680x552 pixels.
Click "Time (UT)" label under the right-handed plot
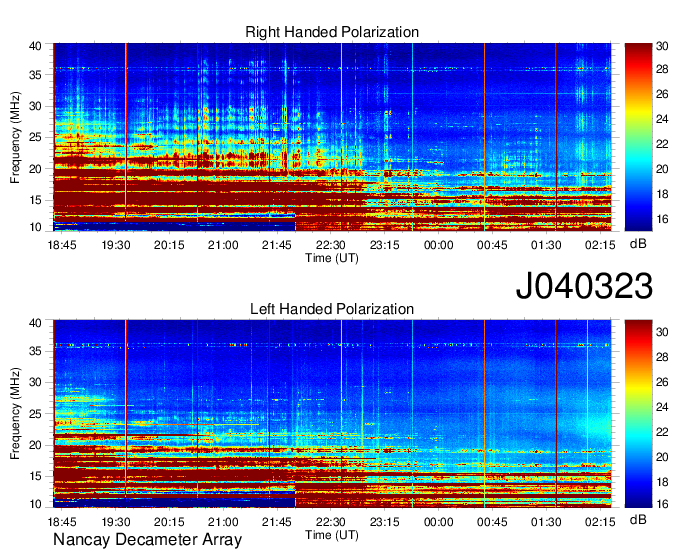coord(332,258)
